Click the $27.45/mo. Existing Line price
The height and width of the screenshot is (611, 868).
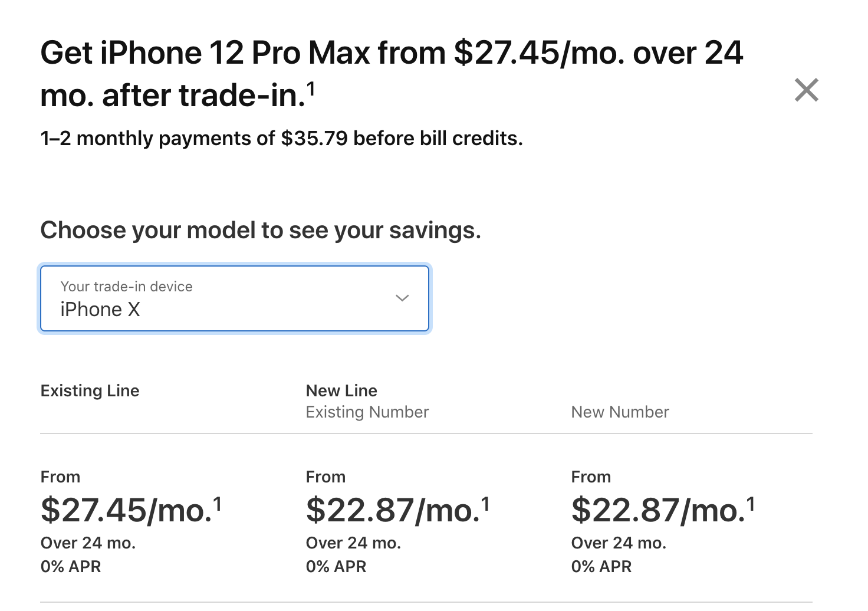click(x=126, y=510)
